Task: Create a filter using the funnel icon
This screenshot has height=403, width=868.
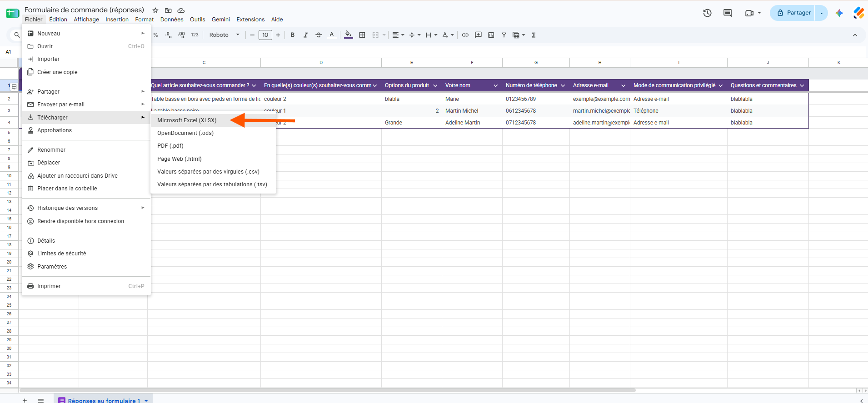Action: [x=504, y=35]
